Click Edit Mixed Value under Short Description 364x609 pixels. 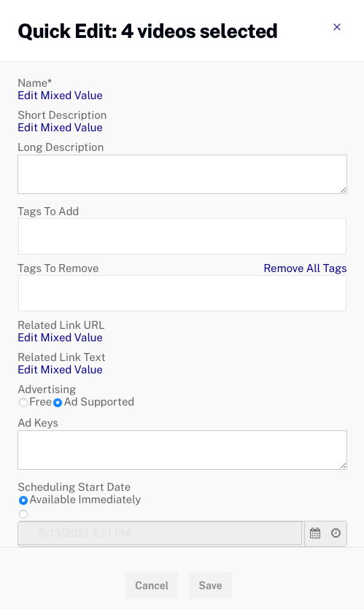click(x=61, y=128)
